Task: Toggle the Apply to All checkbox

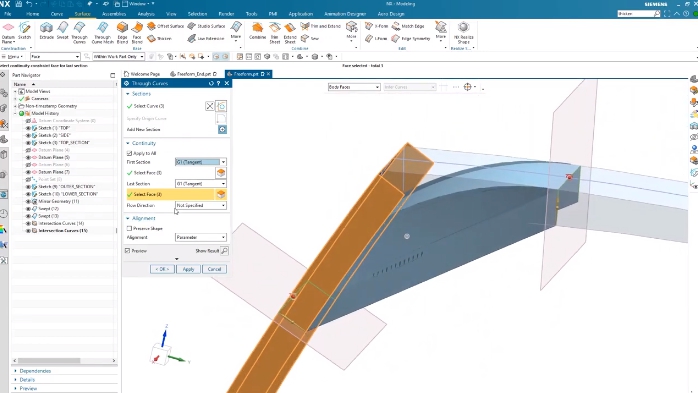Action: click(129, 153)
